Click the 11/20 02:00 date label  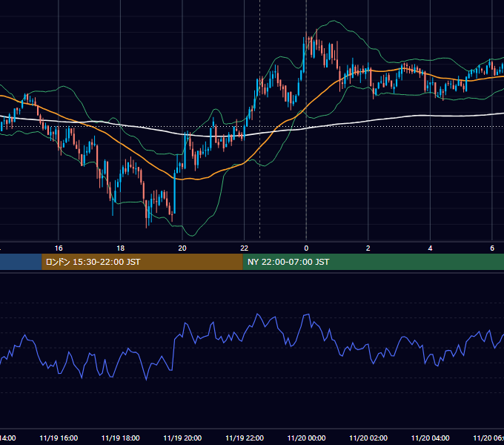(368, 438)
